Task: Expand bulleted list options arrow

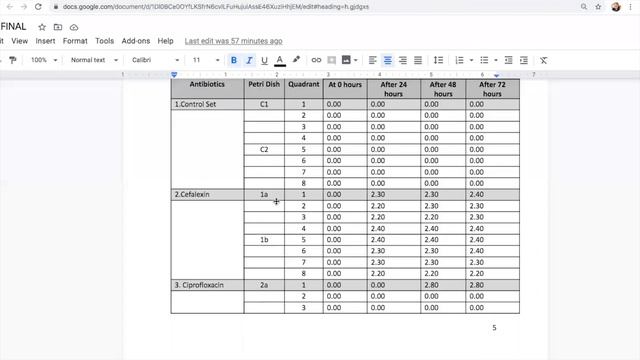Action: click(x=496, y=60)
